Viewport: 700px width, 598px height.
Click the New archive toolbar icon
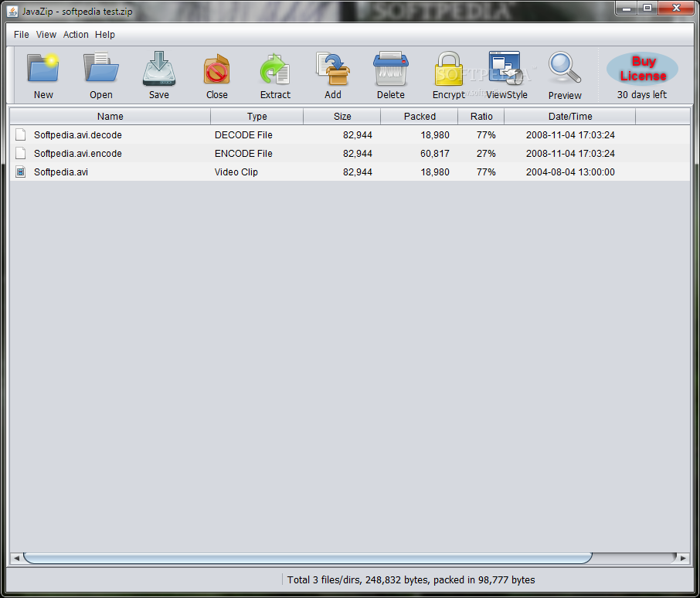coord(42,68)
